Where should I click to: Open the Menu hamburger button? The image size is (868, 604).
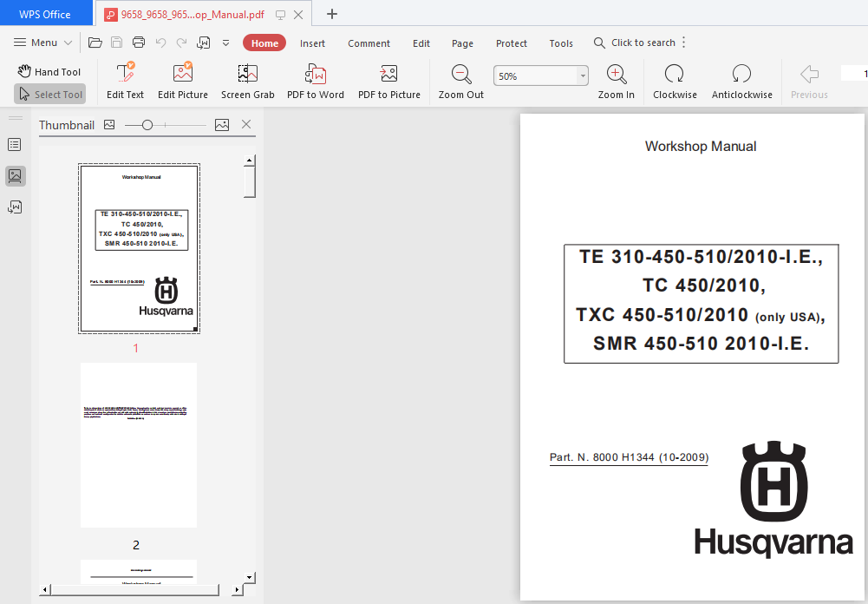coord(42,43)
